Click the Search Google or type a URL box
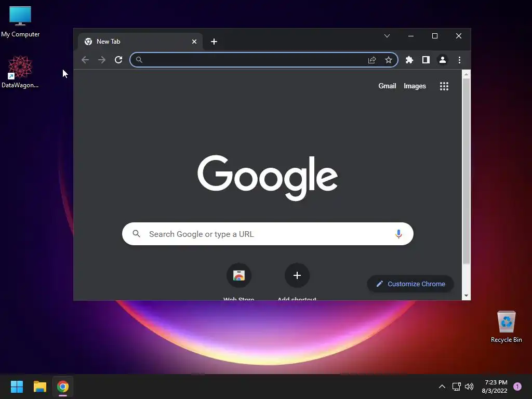This screenshot has width=532, height=399. [268, 234]
